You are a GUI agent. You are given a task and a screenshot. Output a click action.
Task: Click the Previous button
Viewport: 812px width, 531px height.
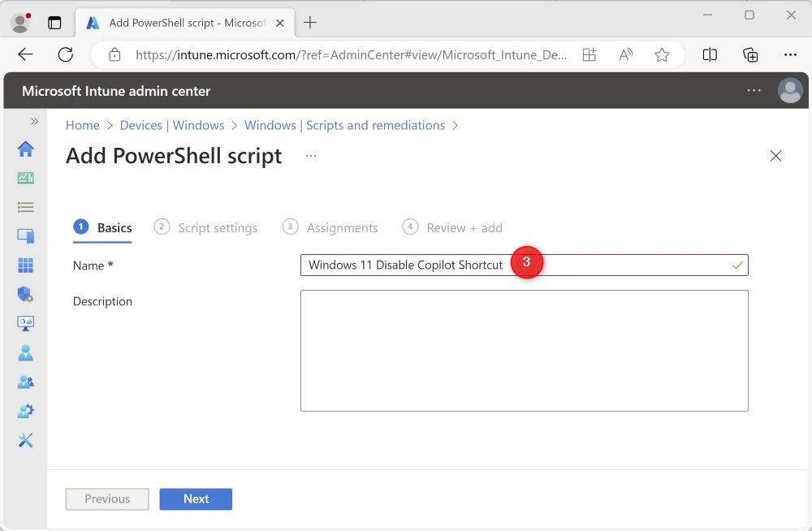point(107,499)
